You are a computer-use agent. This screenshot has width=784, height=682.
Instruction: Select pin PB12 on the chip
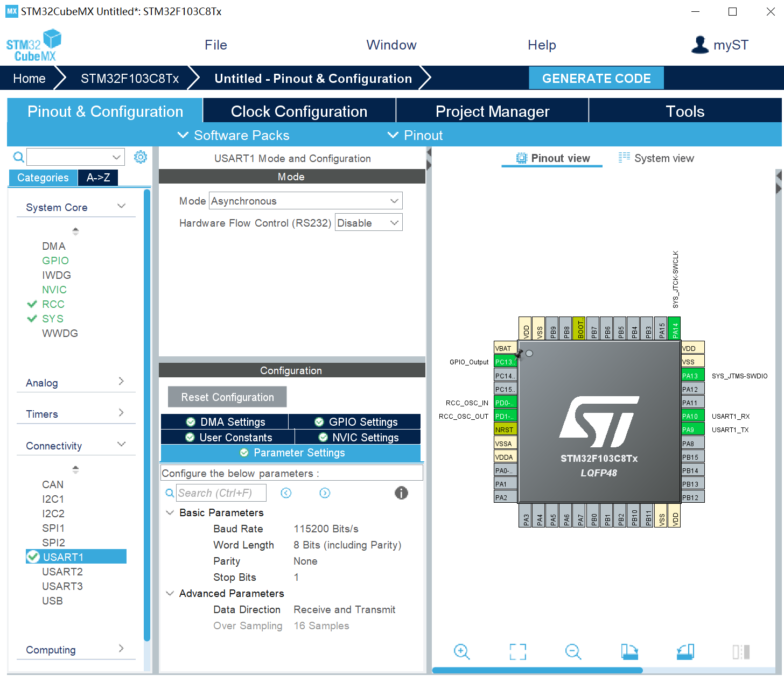coord(692,497)
